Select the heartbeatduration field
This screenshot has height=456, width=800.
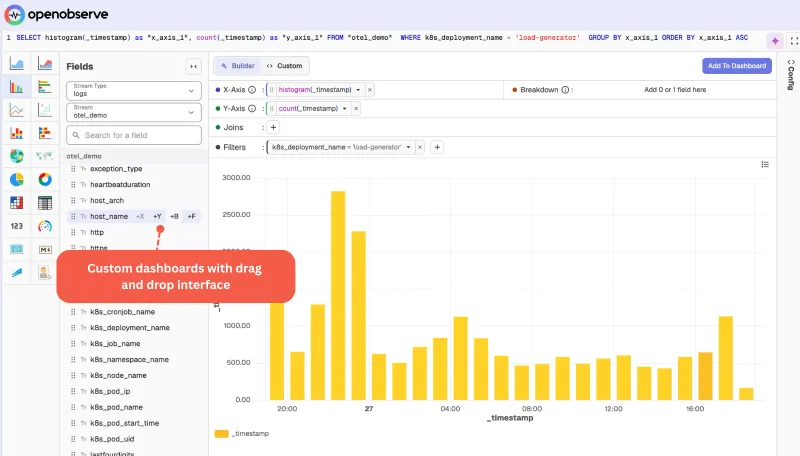pos(120,185)
